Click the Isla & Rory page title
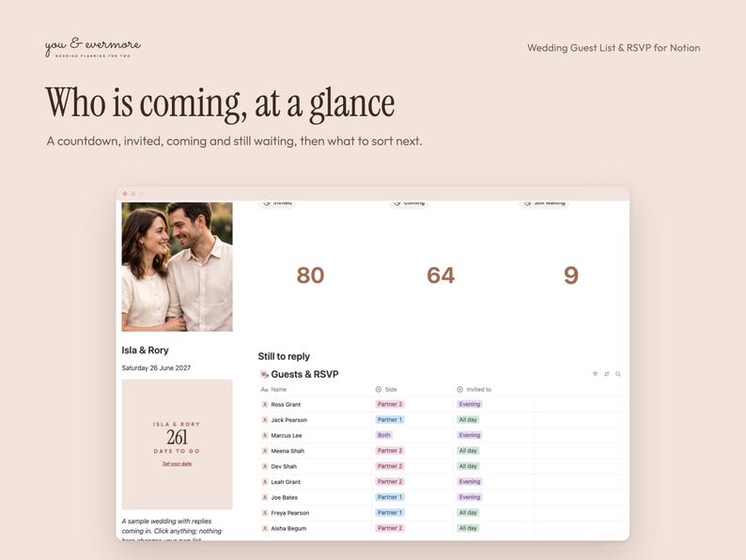 point(145,350)
